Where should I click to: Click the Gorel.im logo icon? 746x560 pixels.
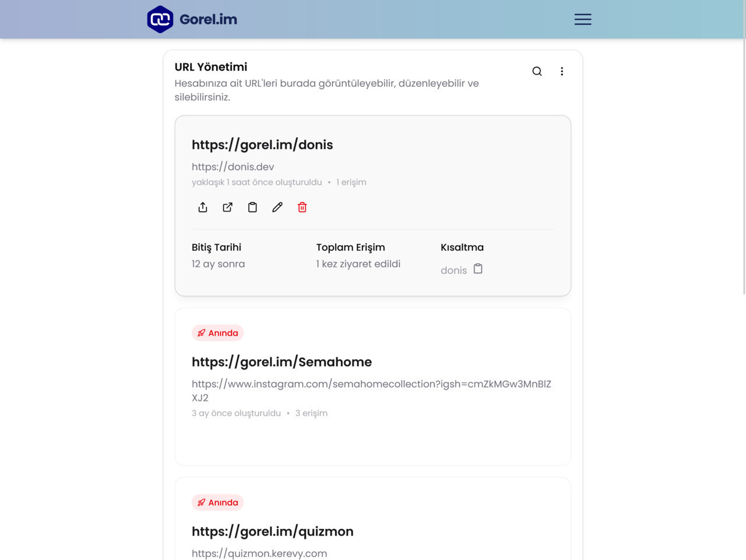point(160,19)
